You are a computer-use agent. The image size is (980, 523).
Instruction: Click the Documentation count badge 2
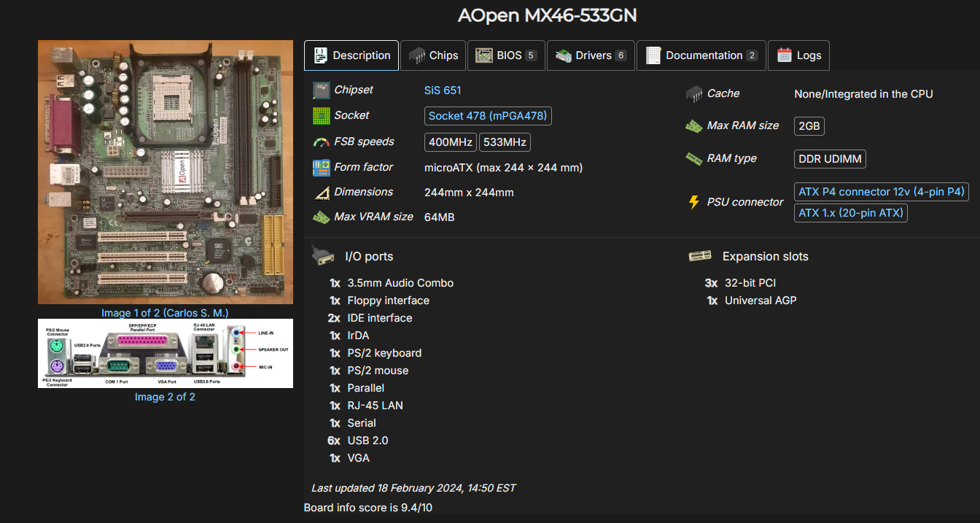pyautogui.click(x=752, y=55)
